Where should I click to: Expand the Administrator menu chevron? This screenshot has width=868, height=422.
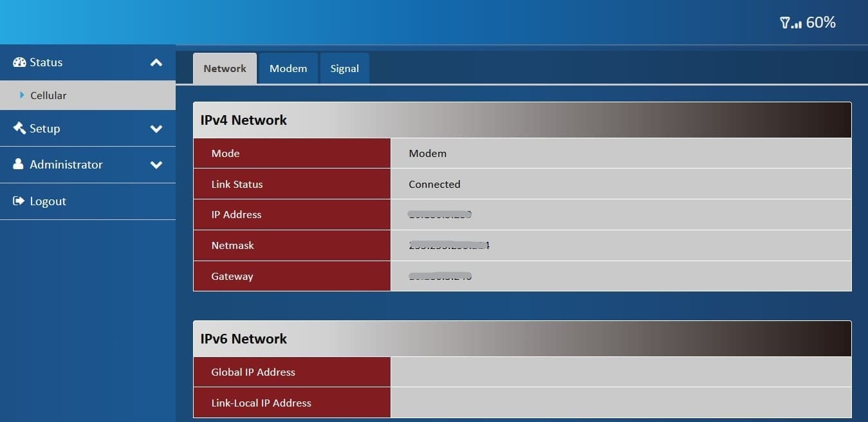click(156, 165)
